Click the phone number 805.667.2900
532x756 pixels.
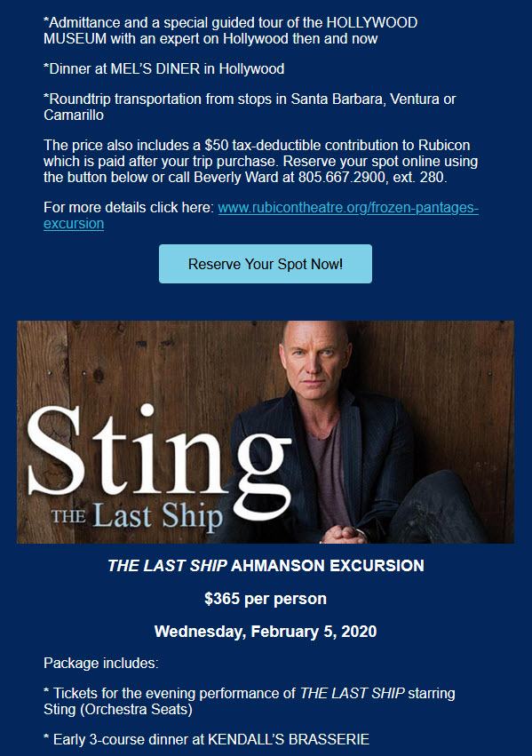342,178
